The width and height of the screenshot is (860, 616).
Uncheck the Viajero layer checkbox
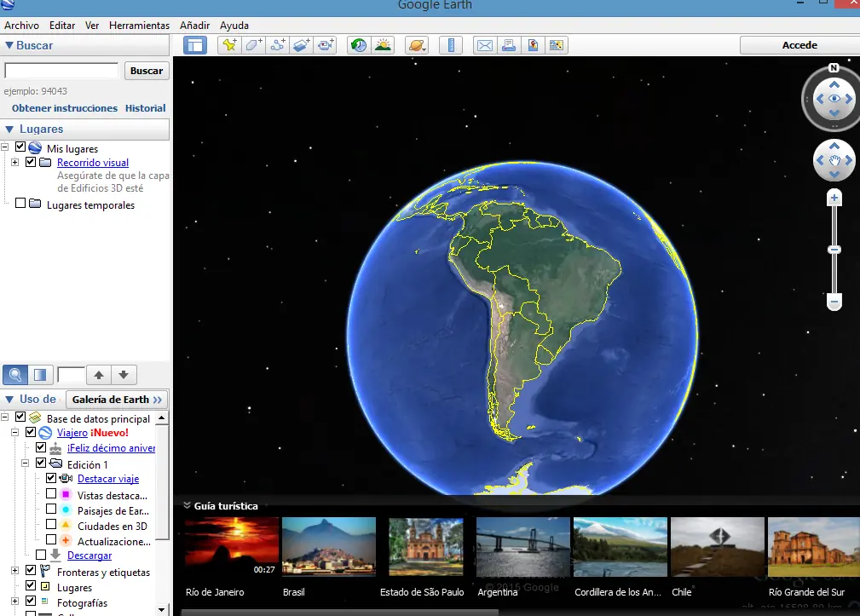[31, 433]
